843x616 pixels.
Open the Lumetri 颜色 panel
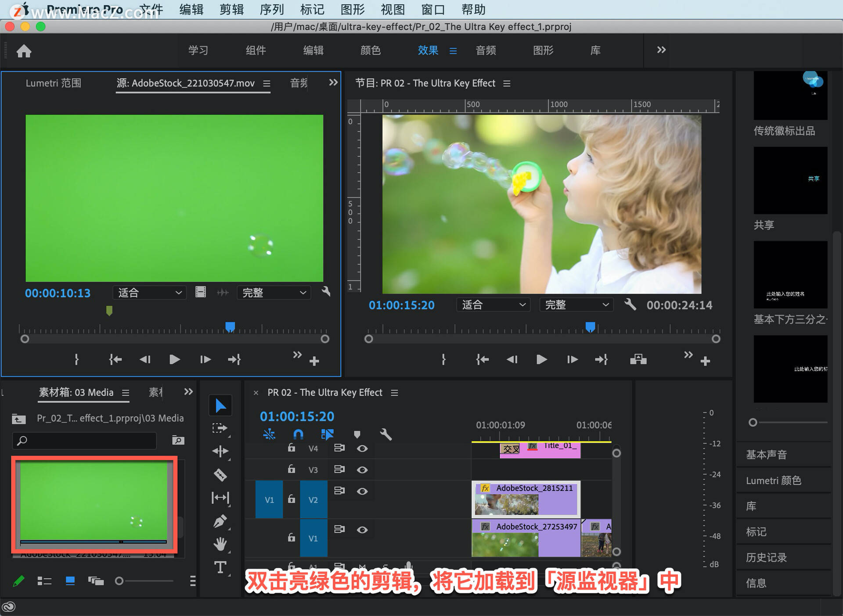773,480
